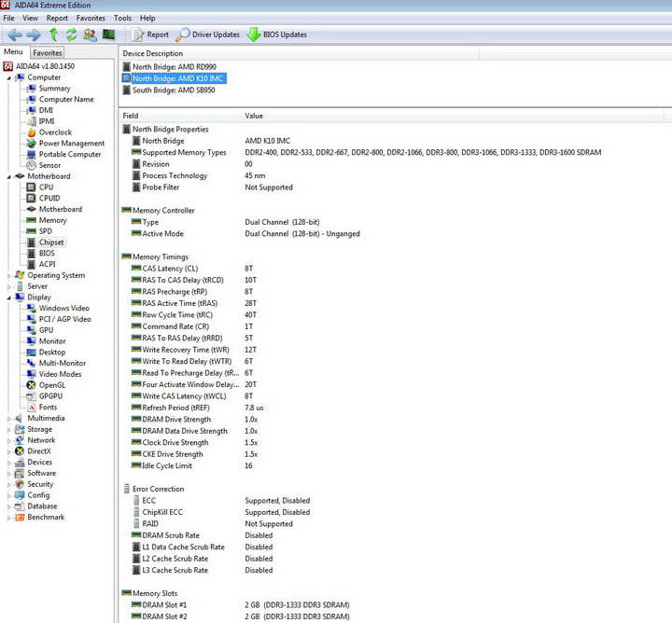Viewport: 672px width, 623px height.
Task: Collapse the Display tree node
Action: pos(8,298)
